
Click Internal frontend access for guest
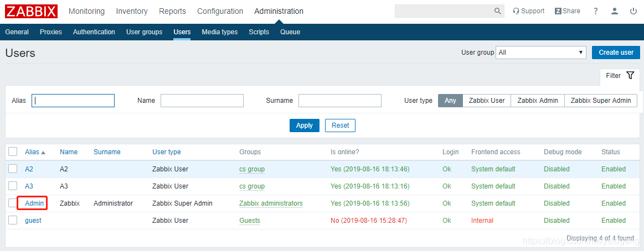482,221
